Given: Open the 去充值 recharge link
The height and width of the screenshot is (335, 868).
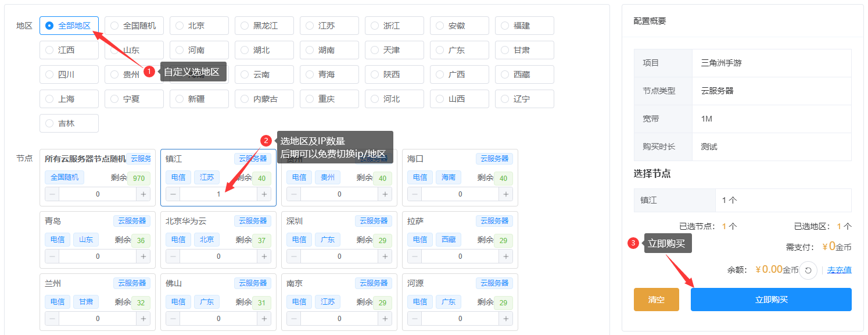Looking at the screenshot, I should (839, 270).
